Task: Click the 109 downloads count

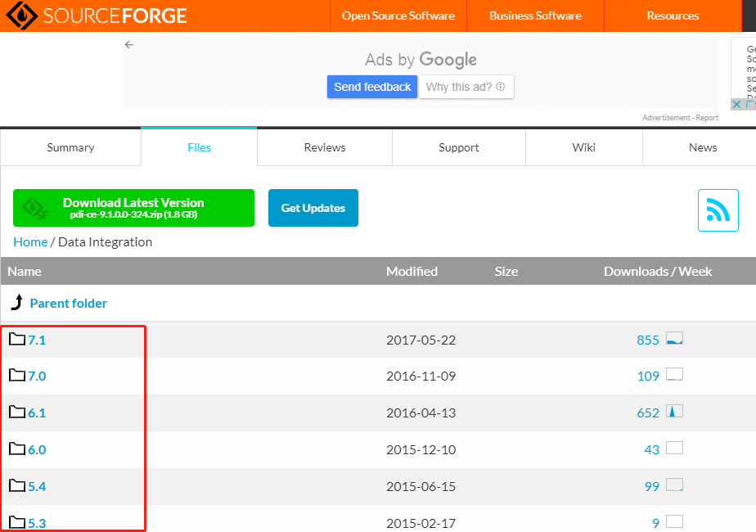Action: 648,376
